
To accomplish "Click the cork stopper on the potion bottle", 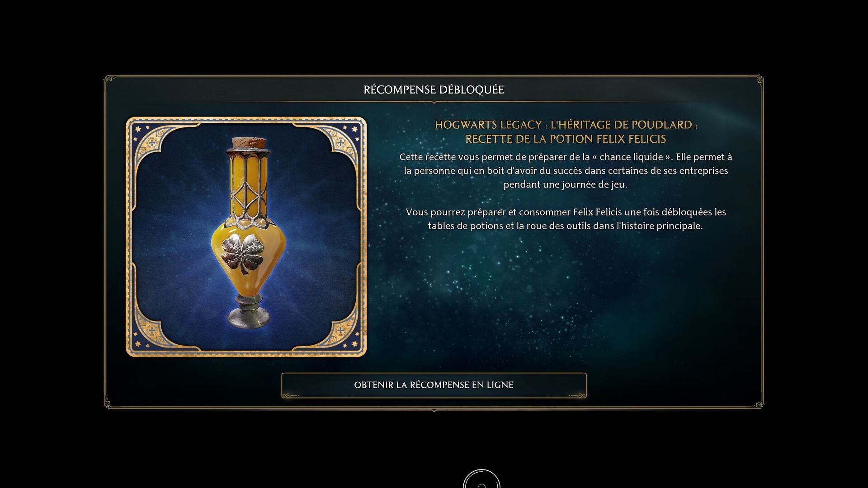I will pyautogui.click(x=249, y=143).
